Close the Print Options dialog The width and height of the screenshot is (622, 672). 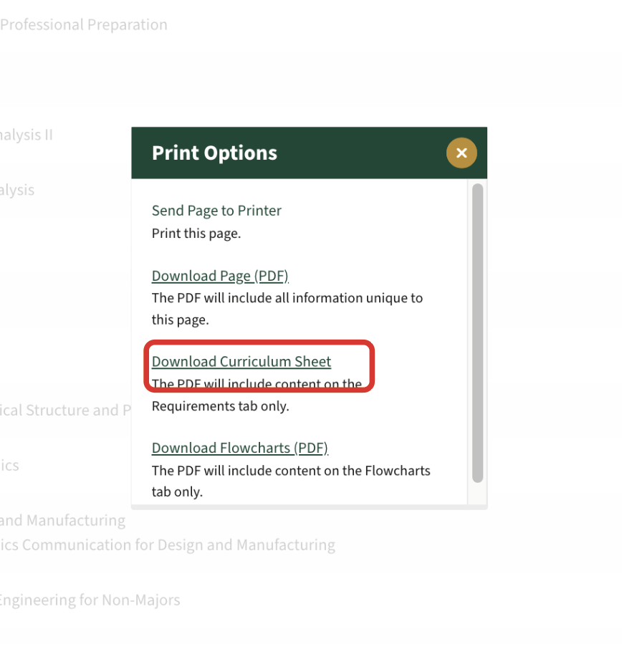point(461,153)
